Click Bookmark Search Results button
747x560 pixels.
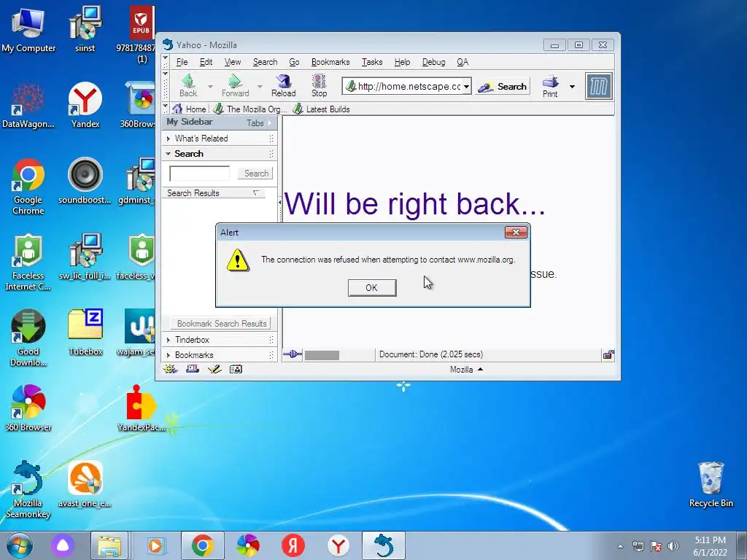[222, 323]
